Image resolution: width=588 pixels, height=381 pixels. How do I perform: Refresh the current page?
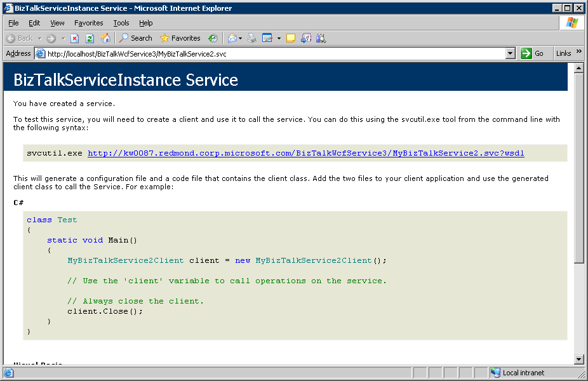point(90,38)
